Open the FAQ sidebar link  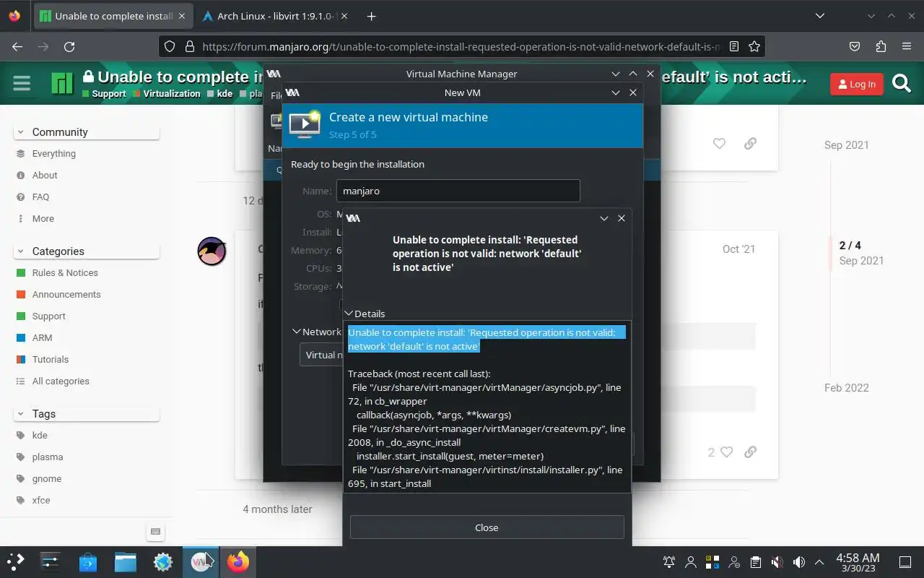click(40, 197)
